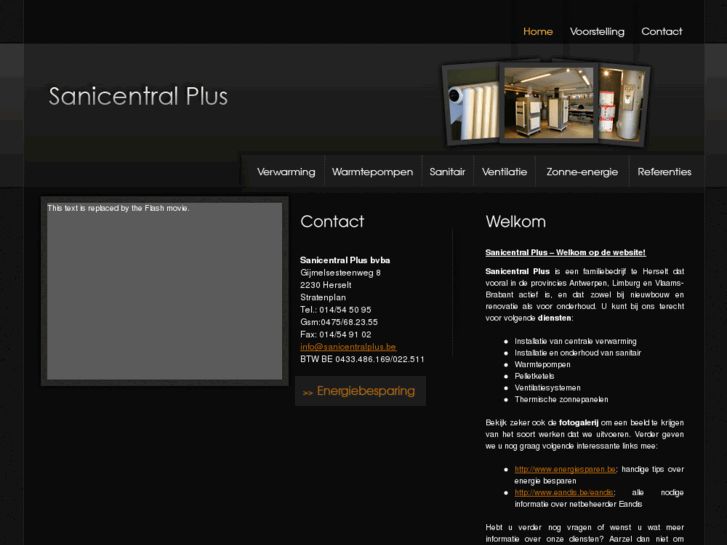The width and height of the screenshot is (727, 545).
Task: Click 'Installatie en onderhoud van sanitair' item
Action: coord(578,353)
